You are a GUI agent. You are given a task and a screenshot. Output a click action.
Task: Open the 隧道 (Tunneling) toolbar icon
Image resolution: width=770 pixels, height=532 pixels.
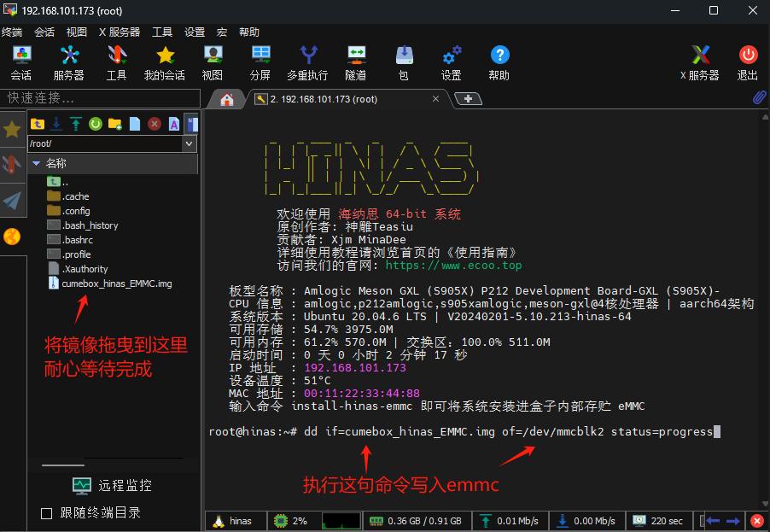(x=356, y=62)
